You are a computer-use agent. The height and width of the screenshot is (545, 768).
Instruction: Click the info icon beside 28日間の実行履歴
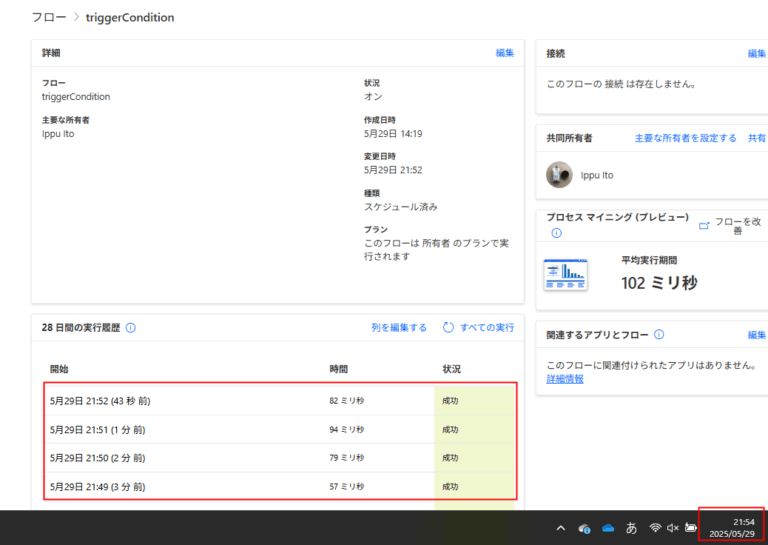tap(131, 328)
